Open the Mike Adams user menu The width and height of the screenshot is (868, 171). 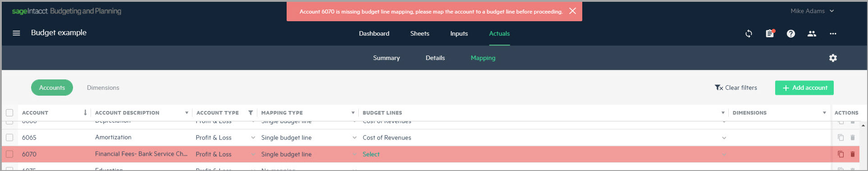tap(812, 11)
